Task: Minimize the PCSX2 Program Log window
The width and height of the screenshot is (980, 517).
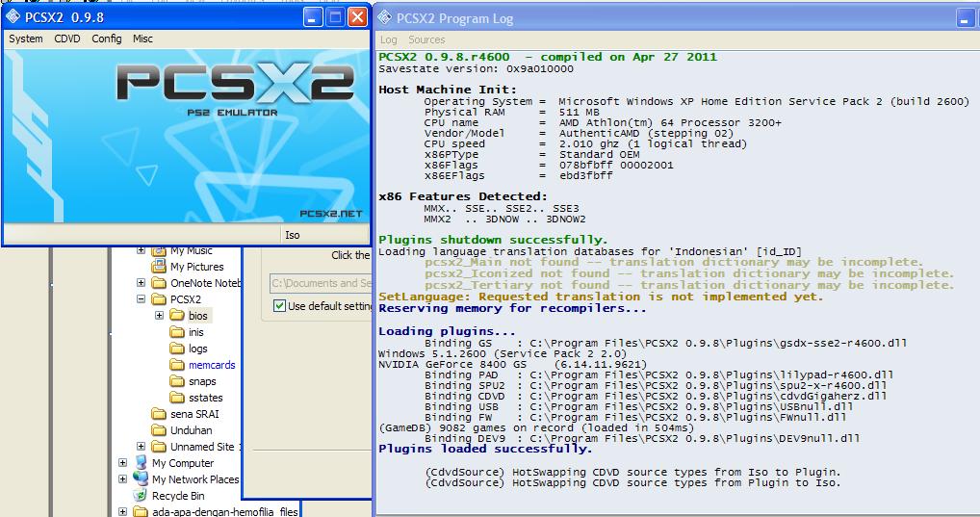Action: [x=967, y=18]
